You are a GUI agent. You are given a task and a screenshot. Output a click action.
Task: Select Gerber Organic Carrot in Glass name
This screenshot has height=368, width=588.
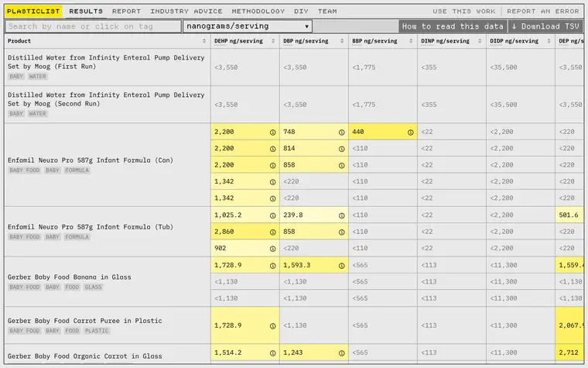pos(85,356)
